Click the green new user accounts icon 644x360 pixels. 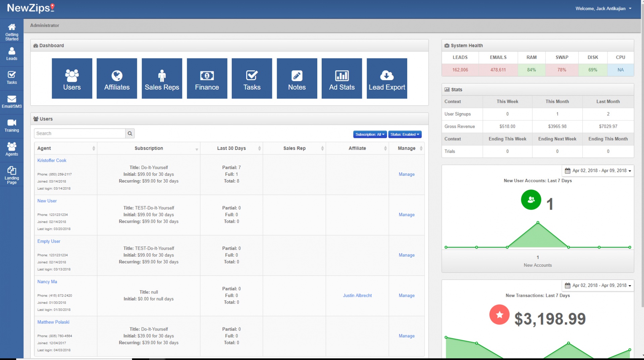click(x=531, y=200)
